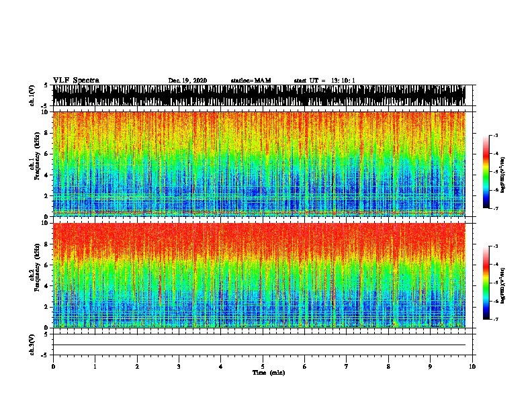The width and height of the screenshot is (532, 411).
Task: Click inside the ch.2 frequency spectrogram
Action: (259, 275)
